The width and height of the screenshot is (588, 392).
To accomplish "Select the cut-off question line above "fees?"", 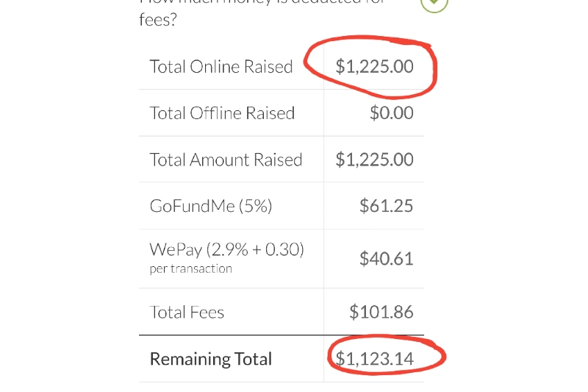I will pyautogui.click(x=262, y=2).
